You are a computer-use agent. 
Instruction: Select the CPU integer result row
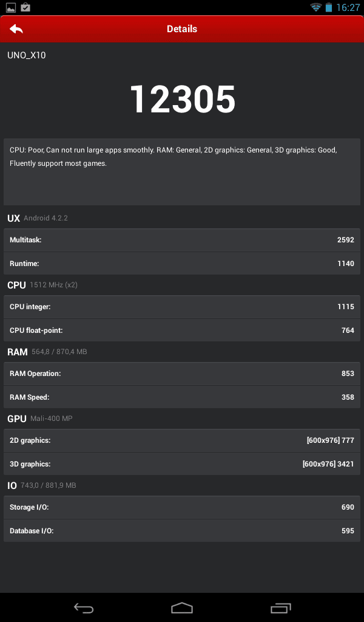(182, 307)
